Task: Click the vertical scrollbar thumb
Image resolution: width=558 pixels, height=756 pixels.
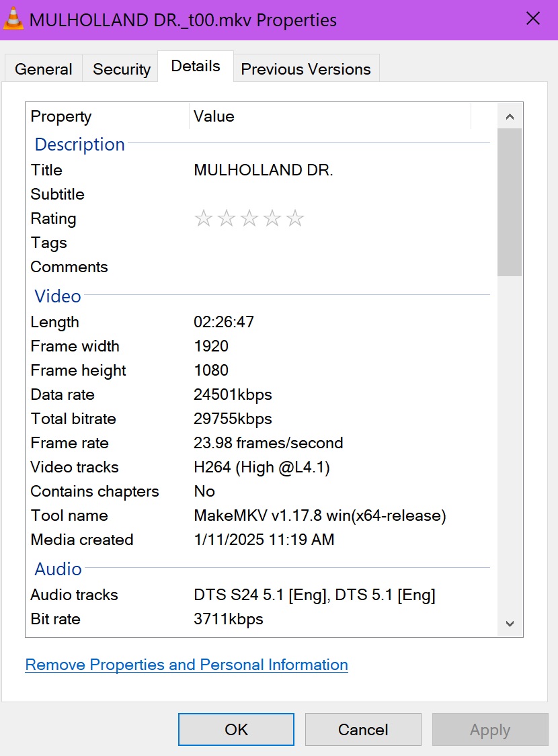Action: 510,202
